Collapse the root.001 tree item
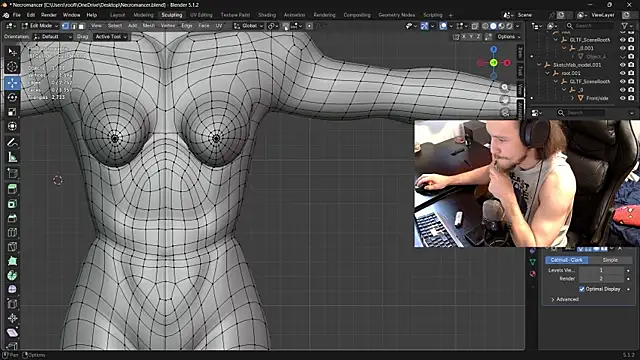640x360 pixels. 547,73
